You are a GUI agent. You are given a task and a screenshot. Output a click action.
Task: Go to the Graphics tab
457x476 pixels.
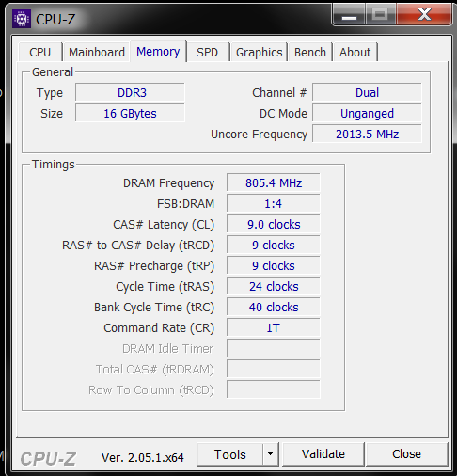click(259, 52)
